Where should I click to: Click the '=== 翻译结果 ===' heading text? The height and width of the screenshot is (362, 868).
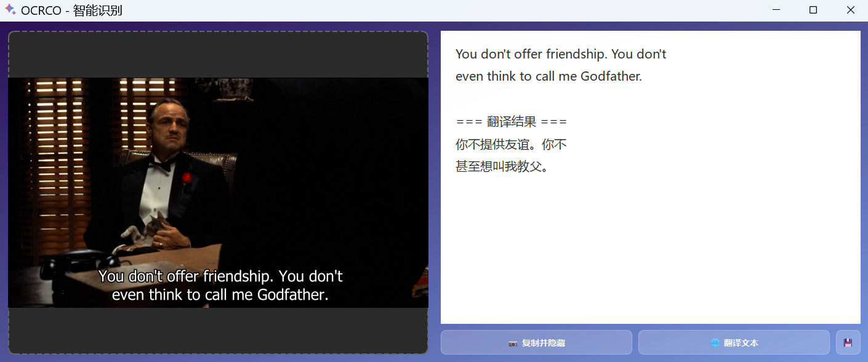pyautogui.click(x=511, y=122)
